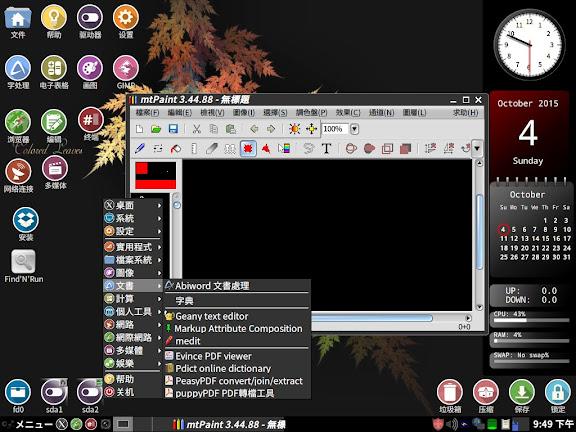The height and width of the screenshot is (432, 576).
Task: Expand the 系統 submenu
Action: coord(133,218)
